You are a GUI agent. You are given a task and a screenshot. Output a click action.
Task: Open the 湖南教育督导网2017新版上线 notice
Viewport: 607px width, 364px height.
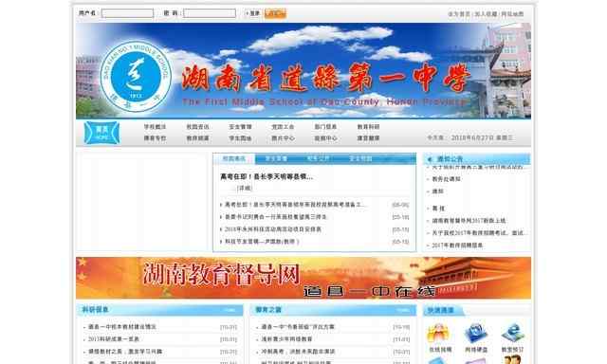click(469, 221)
